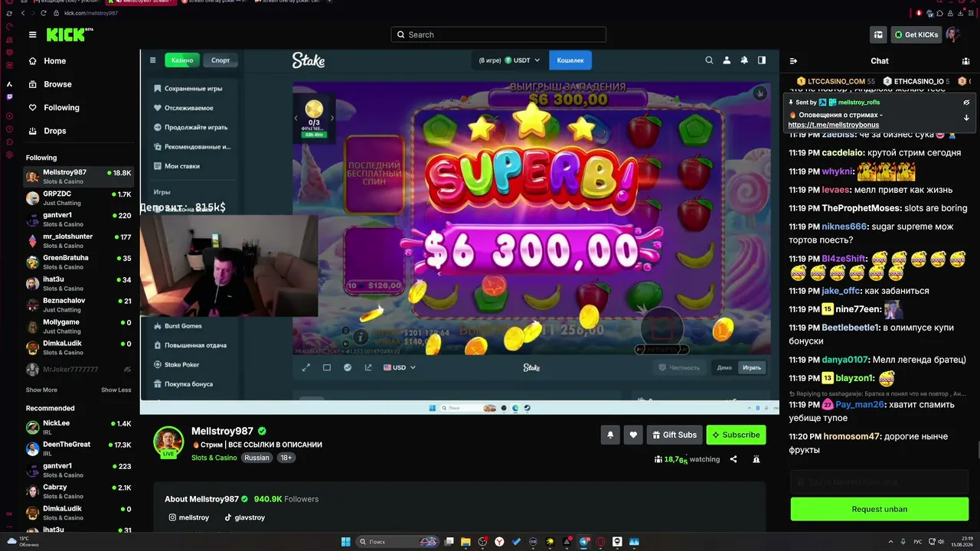Open Burst Games in Stake sidebar
The height and width of the screenshot is (551, 980).
178,326
